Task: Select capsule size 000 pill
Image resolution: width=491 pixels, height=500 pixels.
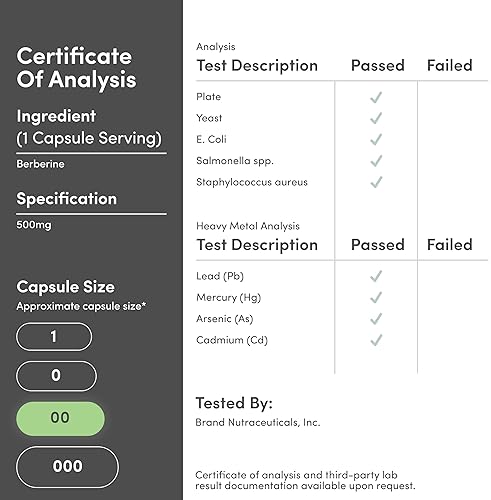Action: click(67, 467)
